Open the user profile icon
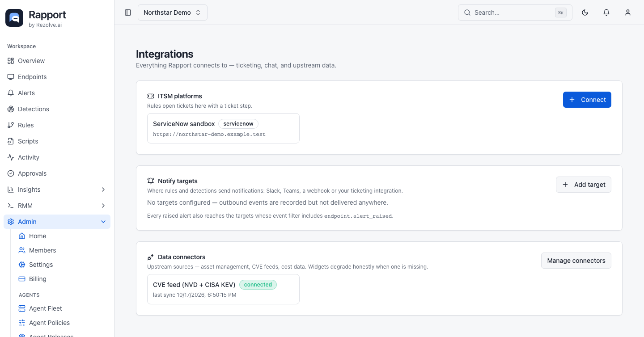This screenshot has width=644, height=337. (628, 13)
